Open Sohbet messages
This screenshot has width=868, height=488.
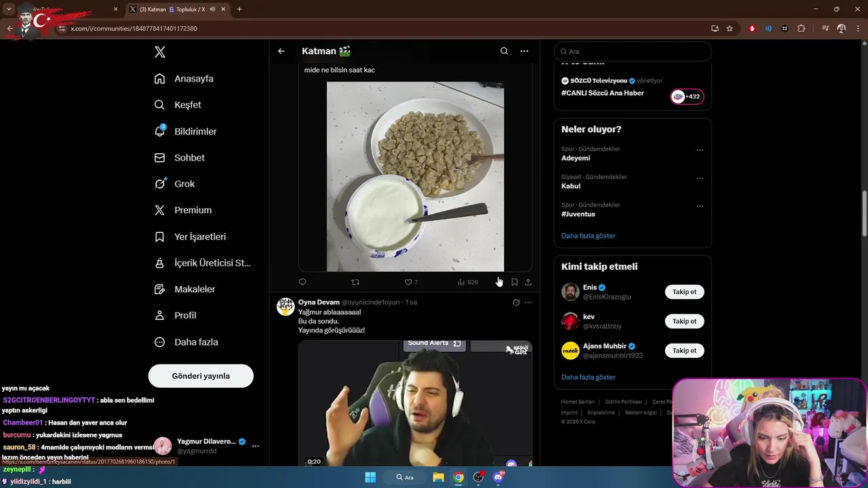click(x=179, y=157)
